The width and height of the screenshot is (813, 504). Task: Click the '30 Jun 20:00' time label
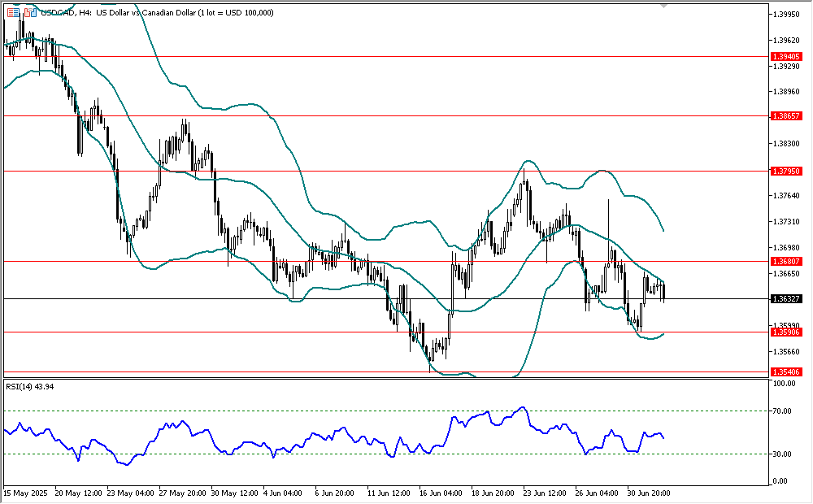pos(649,493)
